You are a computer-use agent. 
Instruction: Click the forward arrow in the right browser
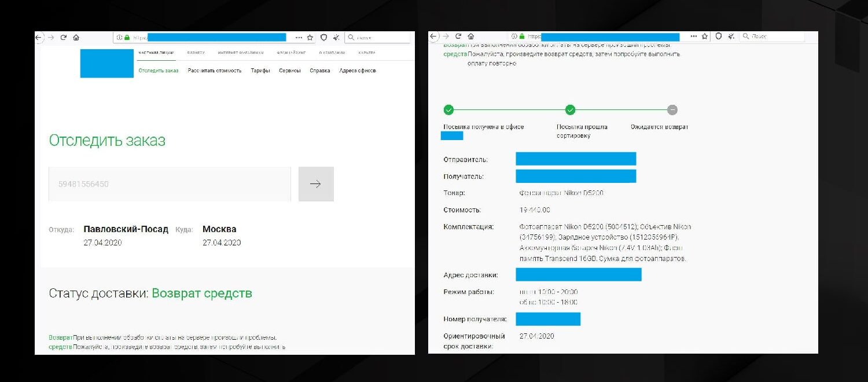point(446,36)
